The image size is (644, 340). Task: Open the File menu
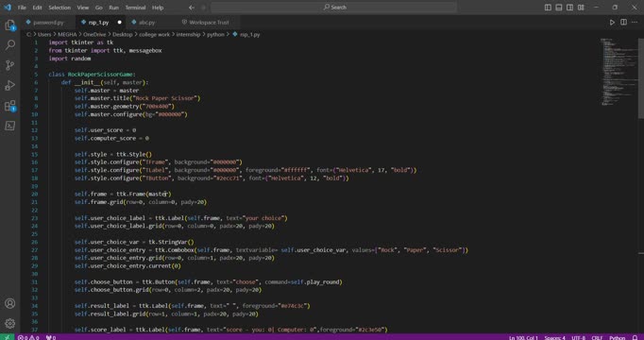click(22, 7)
